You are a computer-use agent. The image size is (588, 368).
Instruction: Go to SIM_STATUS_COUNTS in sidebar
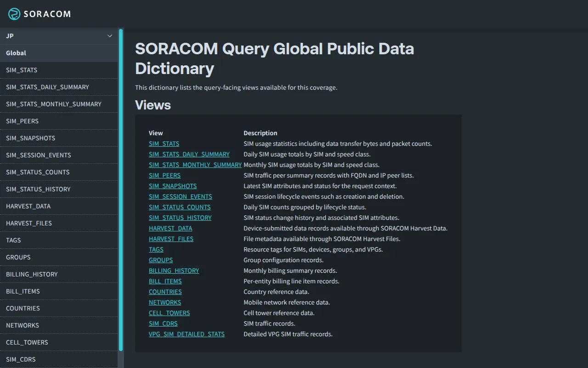[59, 172]
